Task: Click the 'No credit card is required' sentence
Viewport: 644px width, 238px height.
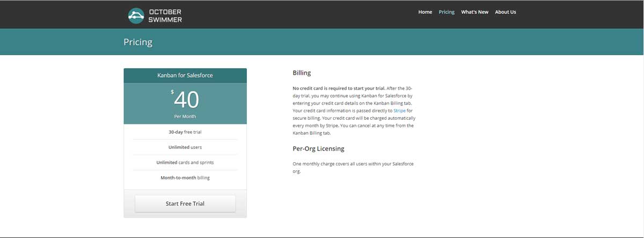Action: [x=339, y=88]
